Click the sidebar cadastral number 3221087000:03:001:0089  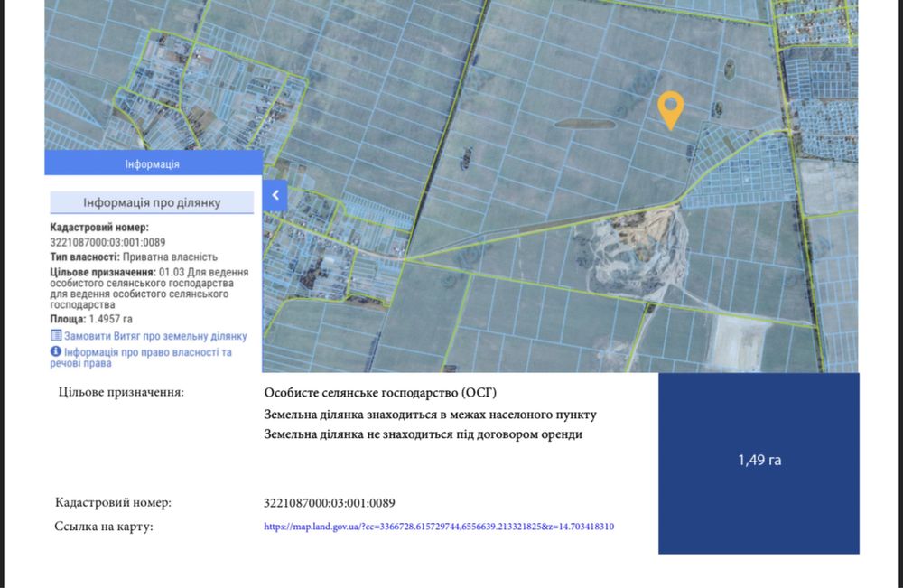pyautogui.click(x=107, y=242)
